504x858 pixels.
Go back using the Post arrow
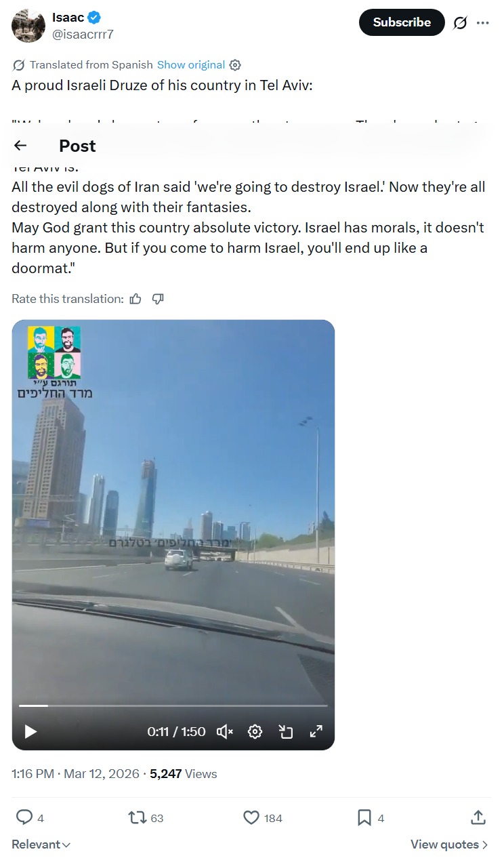coord(20,145)
